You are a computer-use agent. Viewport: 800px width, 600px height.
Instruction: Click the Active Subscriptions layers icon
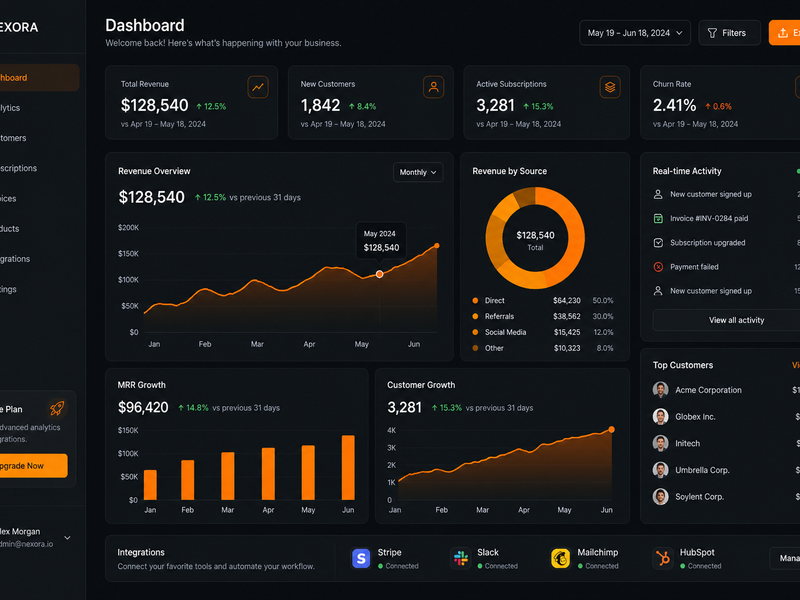[610, 87]
